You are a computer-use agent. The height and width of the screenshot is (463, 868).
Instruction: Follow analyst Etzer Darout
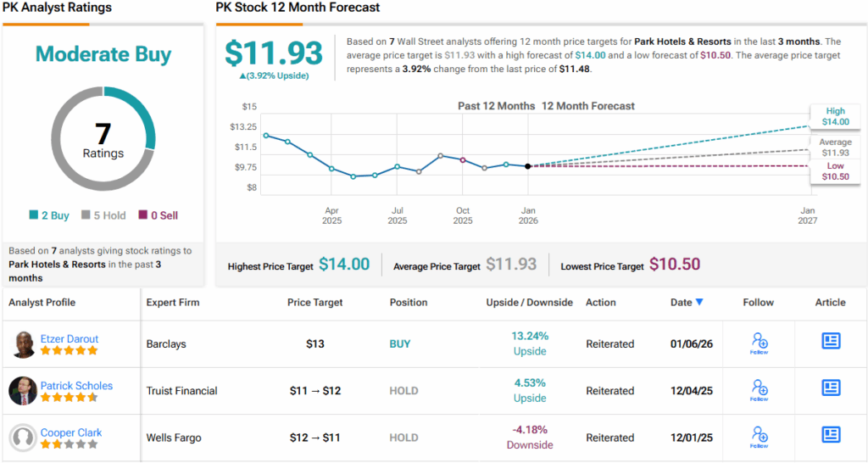(x=759, y=343)
